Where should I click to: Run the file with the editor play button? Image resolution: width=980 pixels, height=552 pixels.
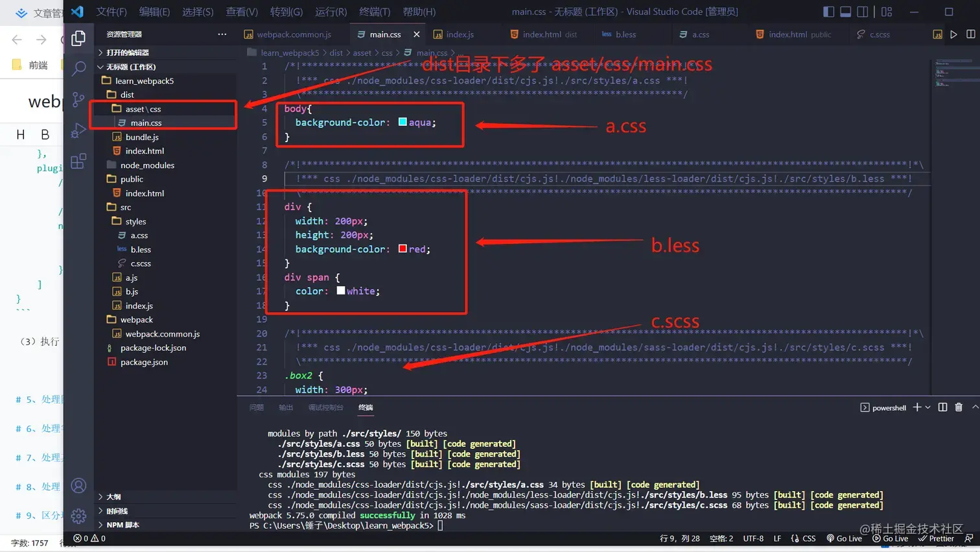coord(954,34)
